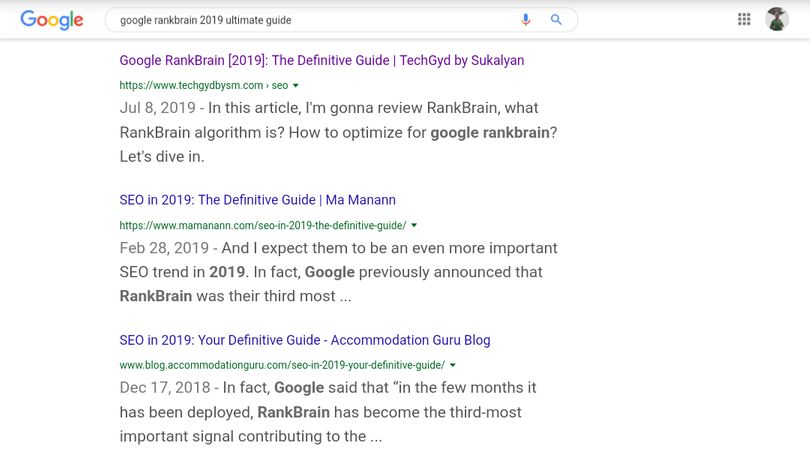The image size is (810, 456).
Task: Click the mamanann.com result URL
Action: point(262,225)
